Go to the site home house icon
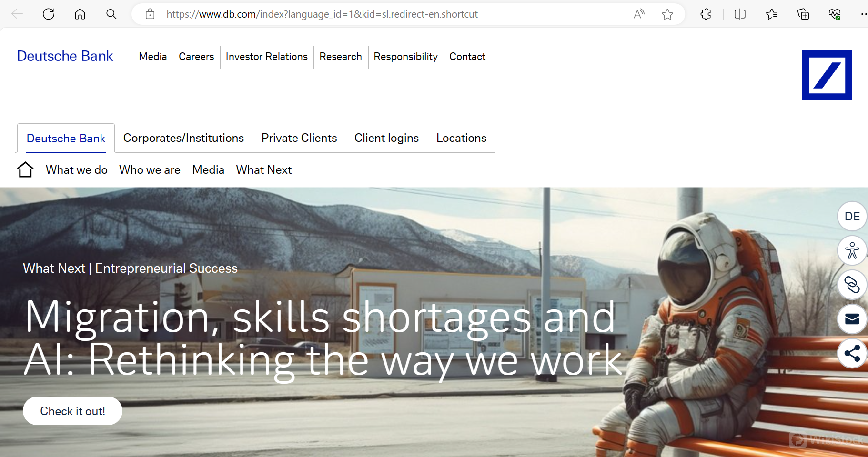The image size is (868, 457). point(25,169)
